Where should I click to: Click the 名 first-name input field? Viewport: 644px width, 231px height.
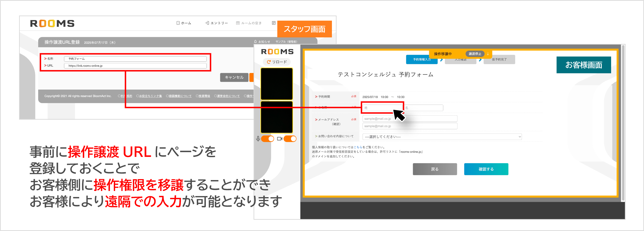424,108
